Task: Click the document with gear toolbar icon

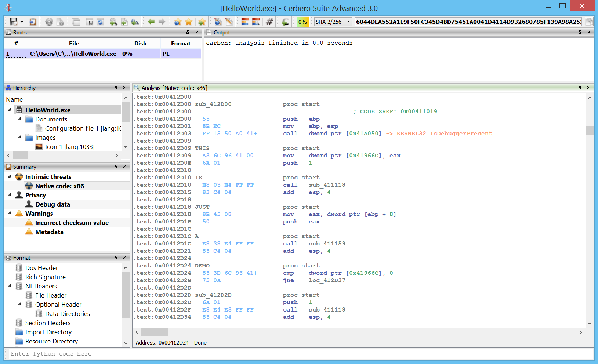Action: click(60, 22)
